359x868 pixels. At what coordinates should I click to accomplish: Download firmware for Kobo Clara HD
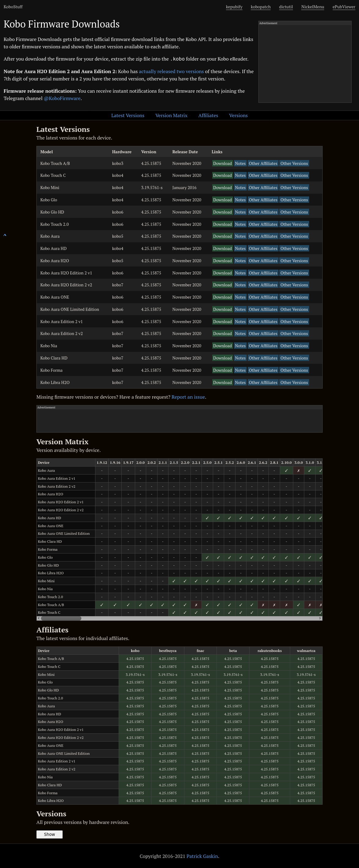click(x=222, y=358)
